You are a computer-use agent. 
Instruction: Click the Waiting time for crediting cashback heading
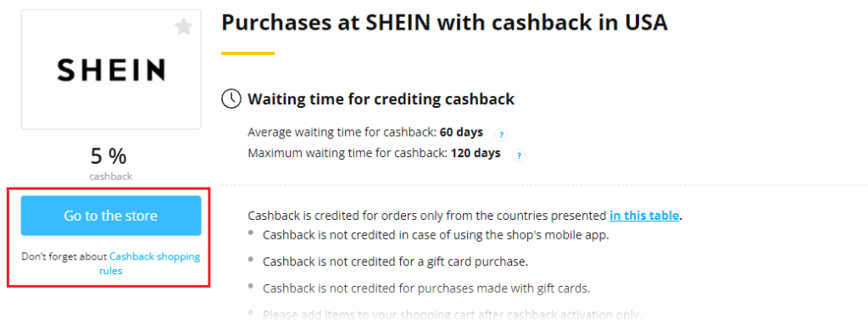(x=381, y=99)
